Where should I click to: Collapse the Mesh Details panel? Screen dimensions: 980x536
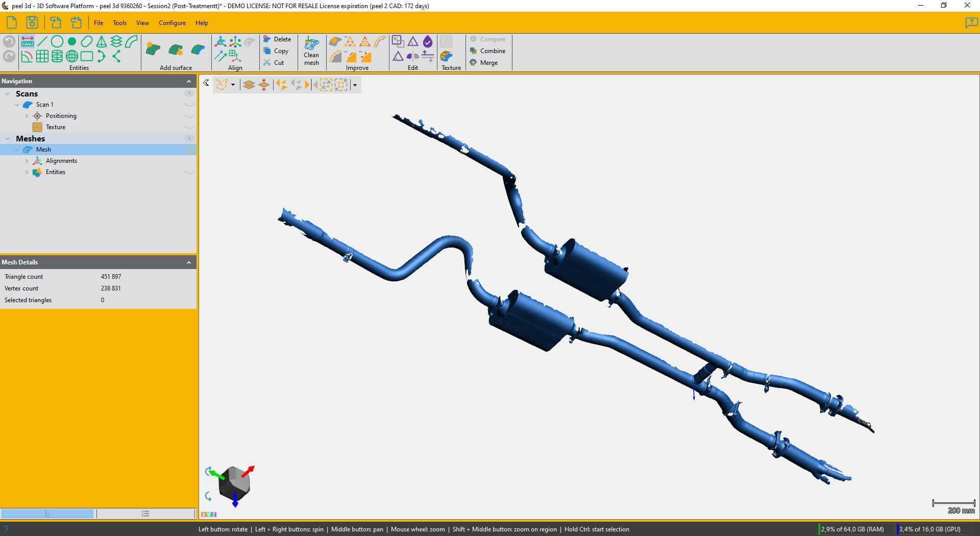click(189, 262)
